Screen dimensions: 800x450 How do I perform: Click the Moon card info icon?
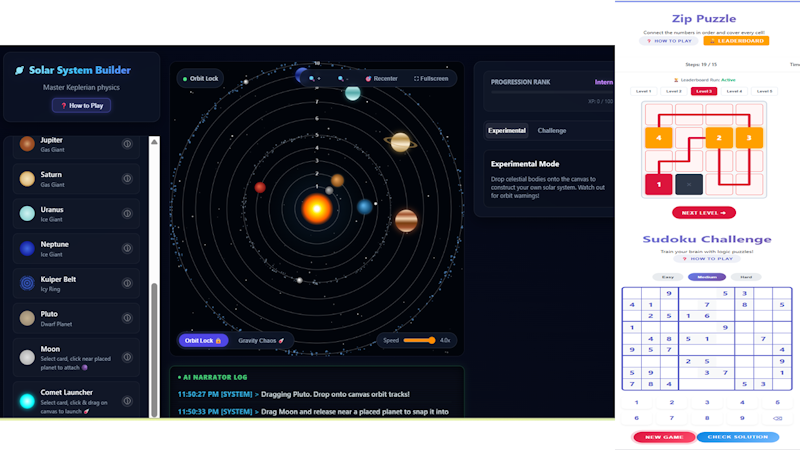[x=127, y=357]
